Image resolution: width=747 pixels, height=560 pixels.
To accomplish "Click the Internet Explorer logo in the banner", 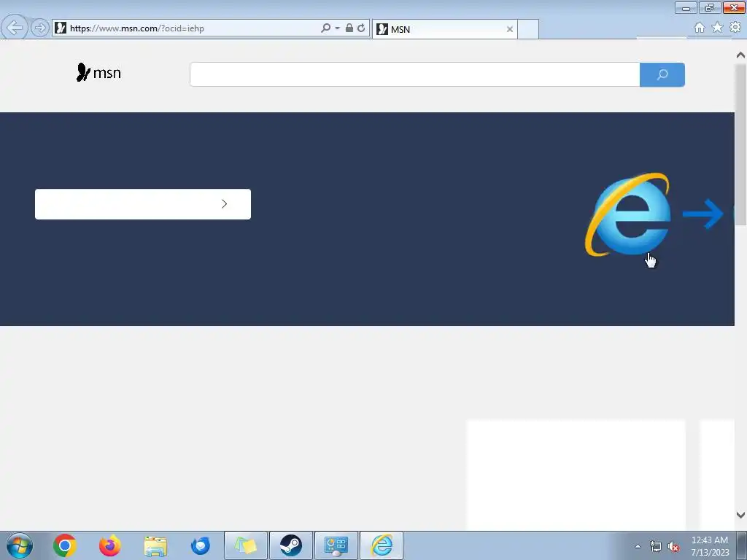I will coord(628,214).
